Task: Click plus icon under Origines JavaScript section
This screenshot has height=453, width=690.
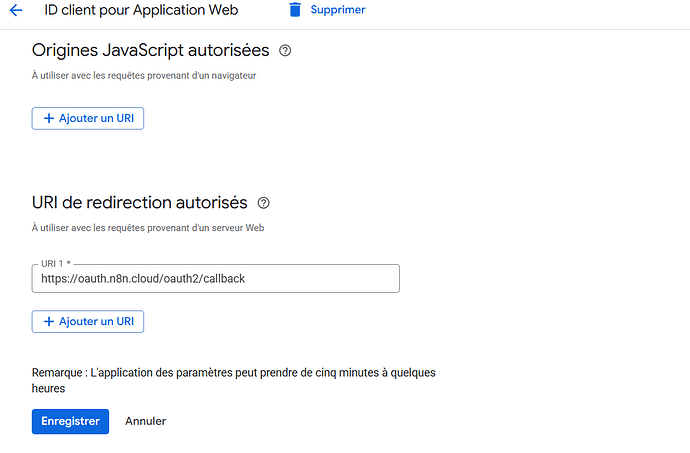Action: pos(47,119)
